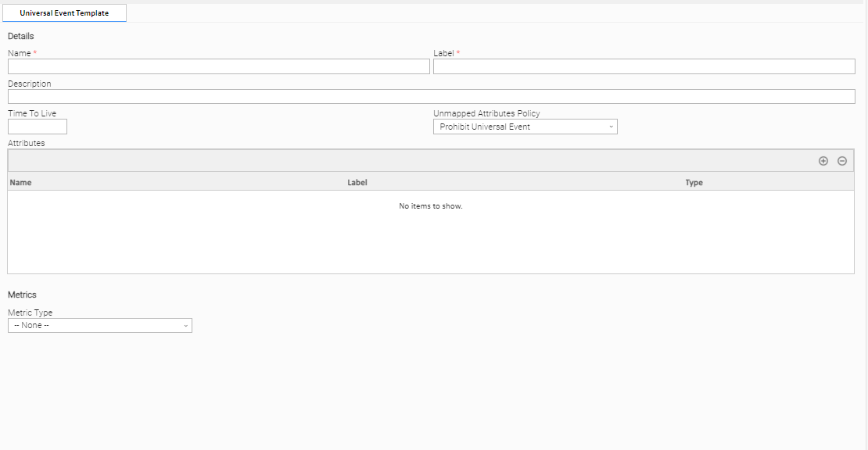Click the 'Unmapped Attributes Policy' label text

tap(486, 113)
